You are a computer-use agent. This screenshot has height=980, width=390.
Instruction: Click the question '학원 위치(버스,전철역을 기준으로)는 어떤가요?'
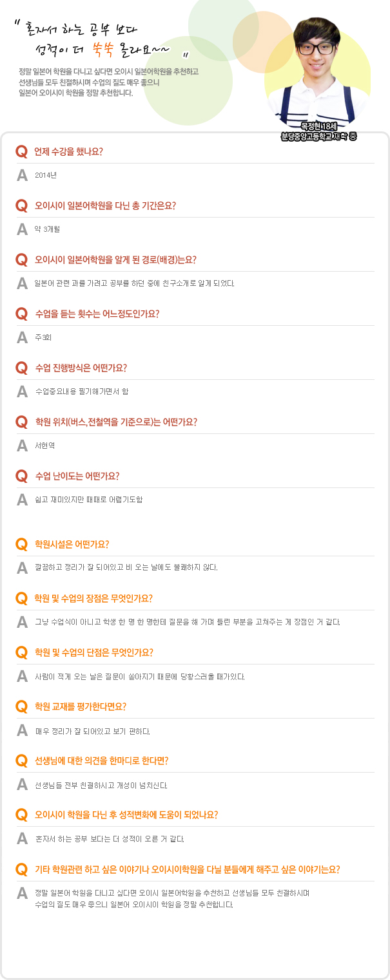click(x=116, y=422)
